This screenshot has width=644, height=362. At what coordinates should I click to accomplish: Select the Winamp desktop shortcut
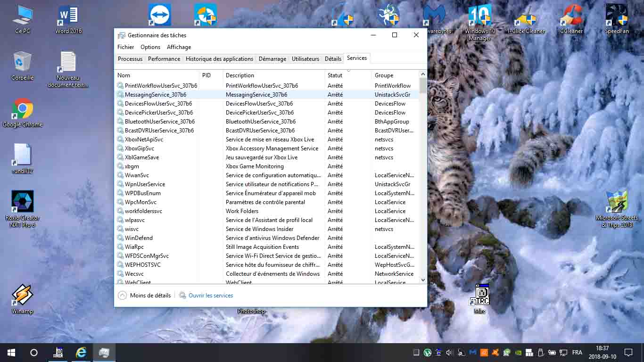(x=22, y=299)
